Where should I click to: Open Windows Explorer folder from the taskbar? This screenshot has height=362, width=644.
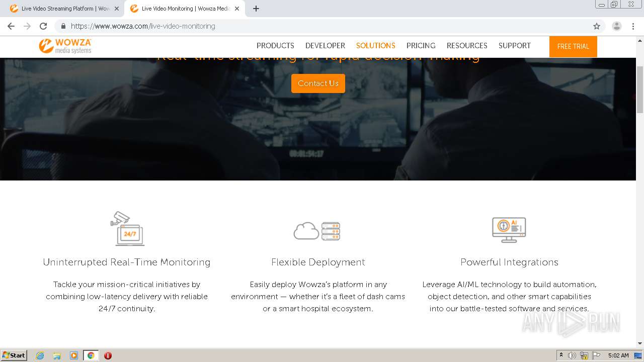point(57,355)
